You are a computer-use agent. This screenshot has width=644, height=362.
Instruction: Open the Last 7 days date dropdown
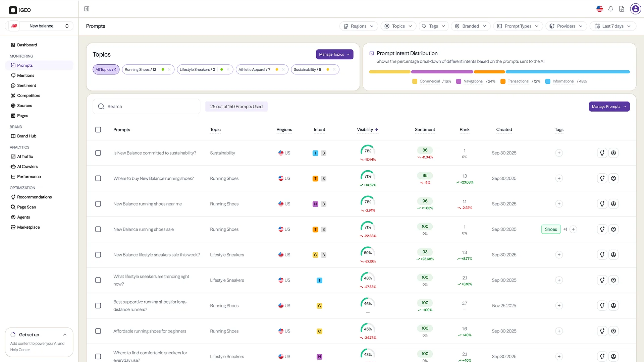pos(612,26)
